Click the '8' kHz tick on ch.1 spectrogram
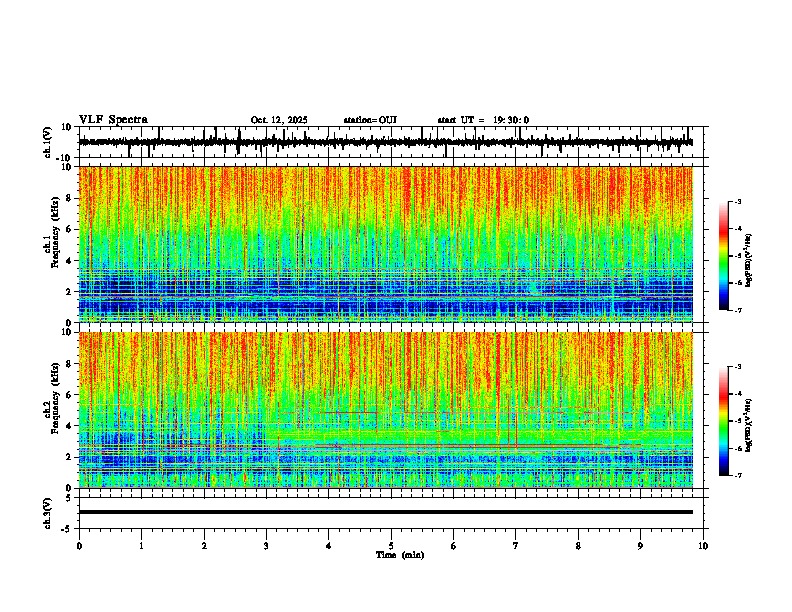792x612 pixels. coord(69,198)
